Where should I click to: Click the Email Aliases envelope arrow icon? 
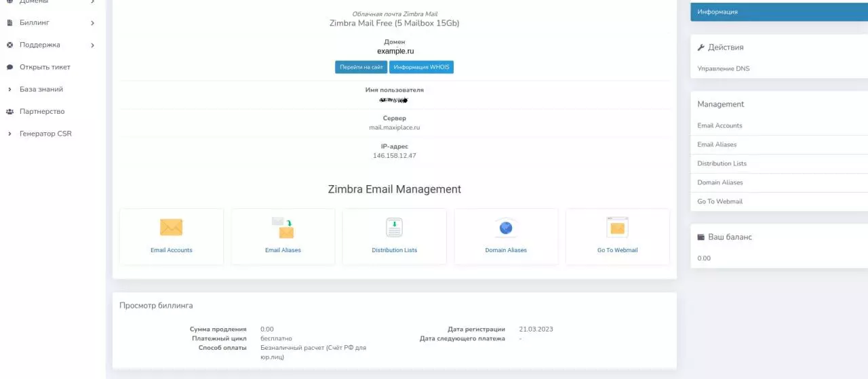tap(283, 227)
